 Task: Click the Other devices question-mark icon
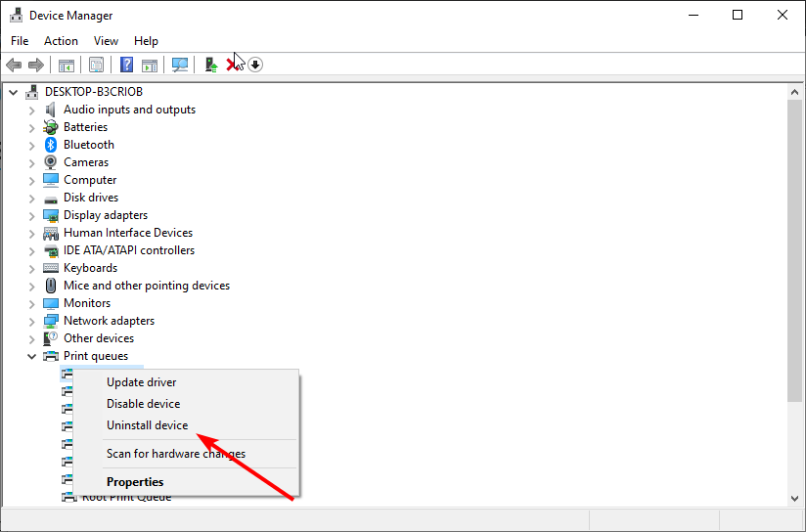pos(51,338)
